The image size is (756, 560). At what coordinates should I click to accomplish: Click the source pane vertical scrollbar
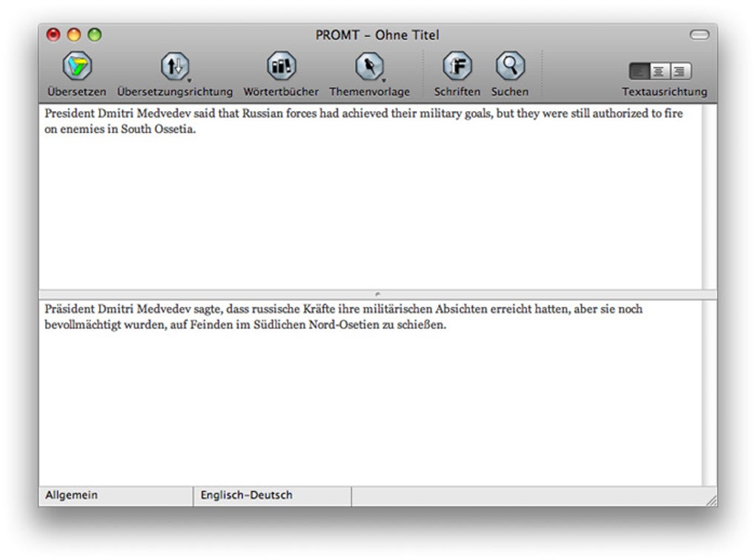point(709,197)
